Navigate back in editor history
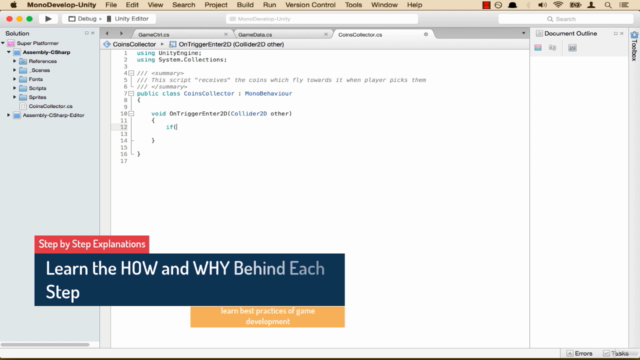This screenshot has width=640, height=360. pyautogui.click(x=107, y=33)
